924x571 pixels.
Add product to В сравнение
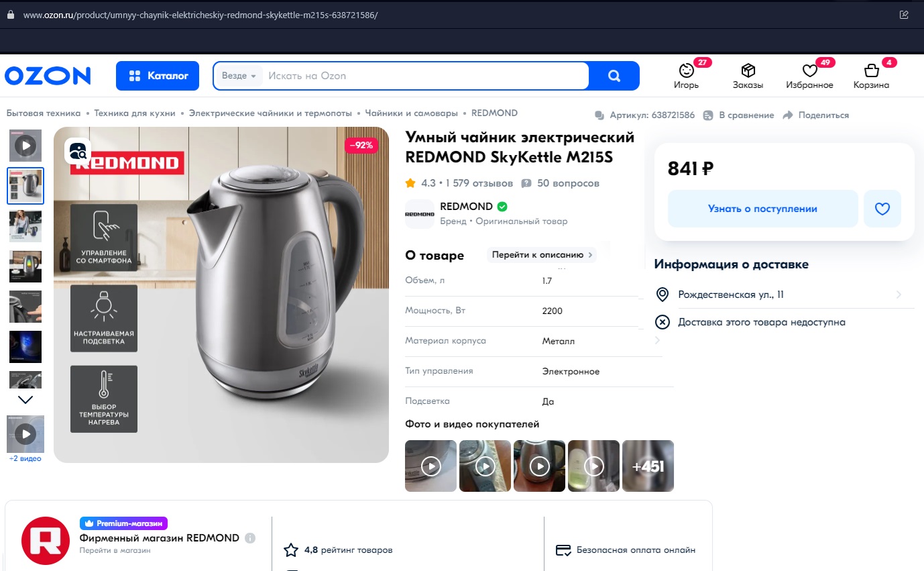pos(738,115)
